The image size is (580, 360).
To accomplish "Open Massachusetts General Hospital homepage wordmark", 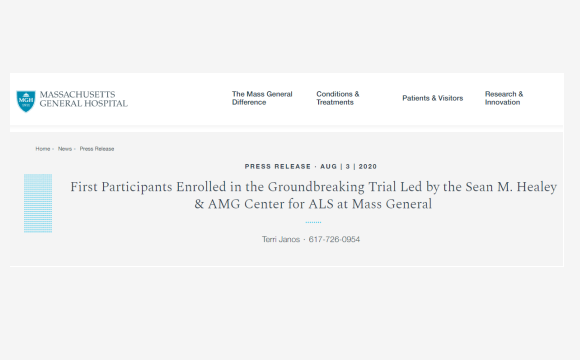I will tap(84, 99).
